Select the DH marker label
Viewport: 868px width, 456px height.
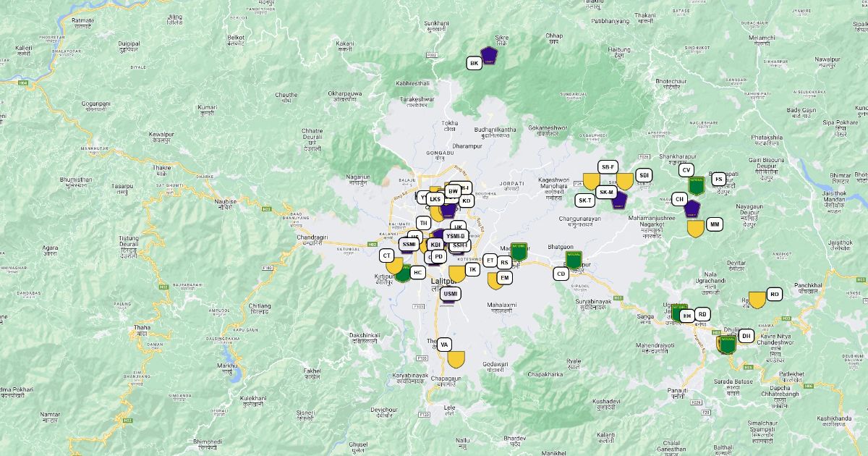pyautogui.click(x=746, y=336)
